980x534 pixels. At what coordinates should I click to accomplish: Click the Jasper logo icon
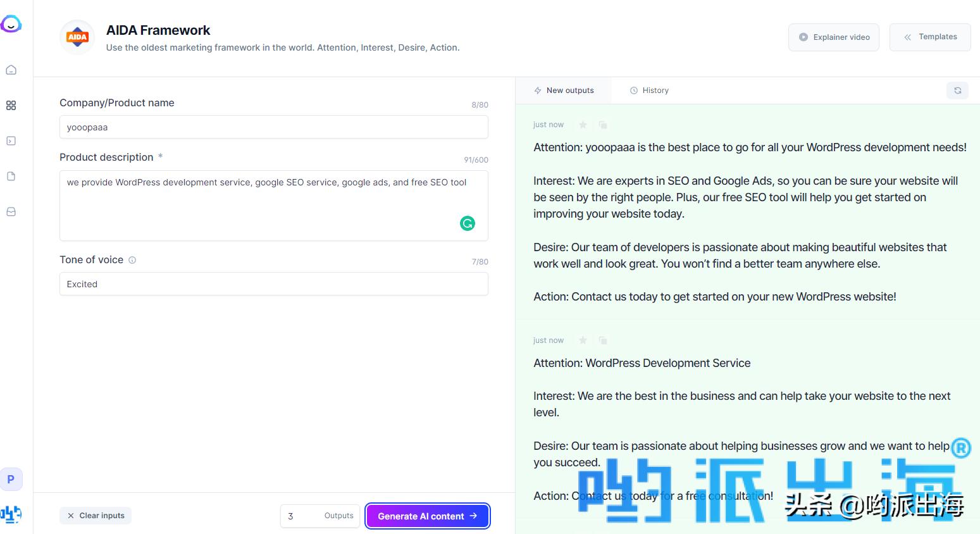coord(11,25)
